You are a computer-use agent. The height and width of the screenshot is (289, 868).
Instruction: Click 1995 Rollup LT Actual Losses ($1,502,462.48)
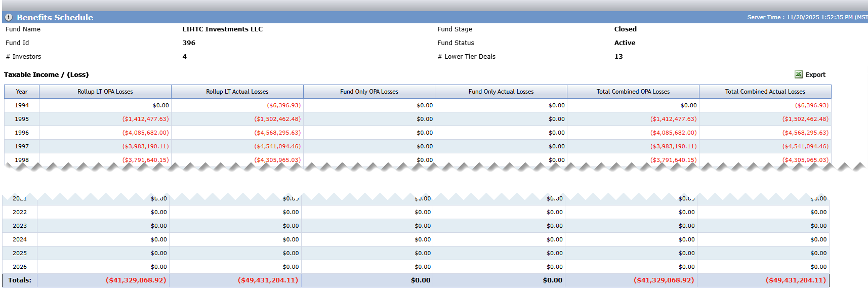[277, 119]
